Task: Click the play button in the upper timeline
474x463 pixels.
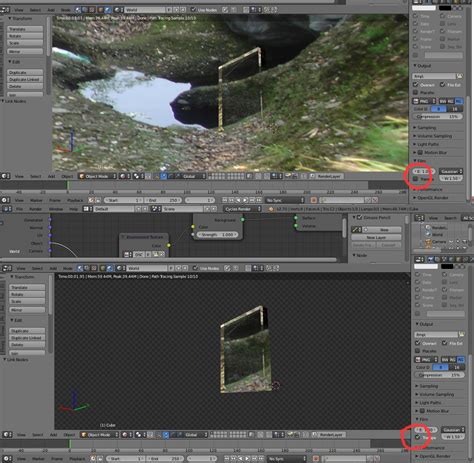Action: 245,200
